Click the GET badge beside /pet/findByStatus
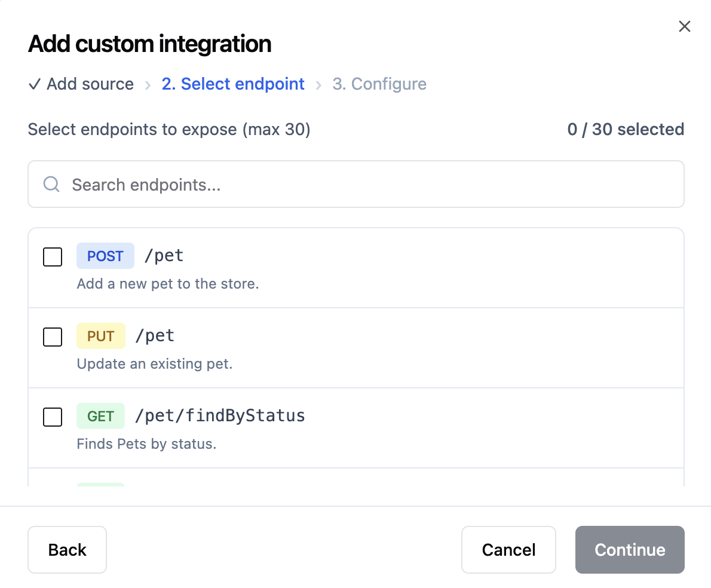The width and height of the screenshot is (711, 588). coord(100,416)
